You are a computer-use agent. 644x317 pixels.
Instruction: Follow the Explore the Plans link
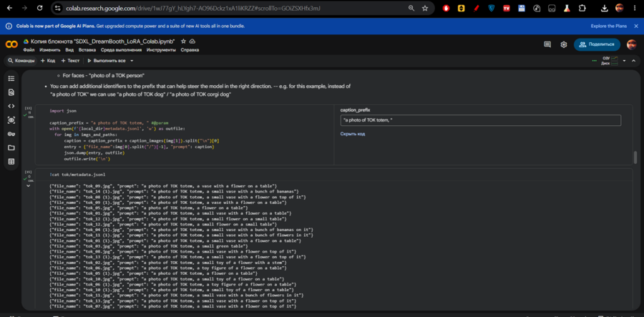click(609, 26)
